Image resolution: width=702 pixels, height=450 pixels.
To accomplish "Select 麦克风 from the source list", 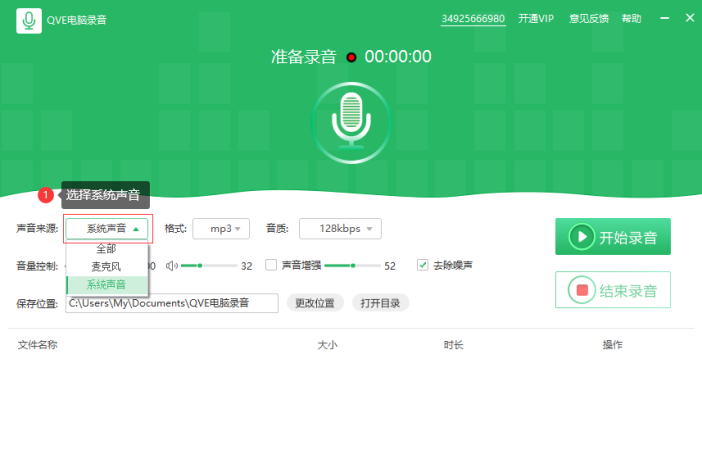I will point(107,266).
